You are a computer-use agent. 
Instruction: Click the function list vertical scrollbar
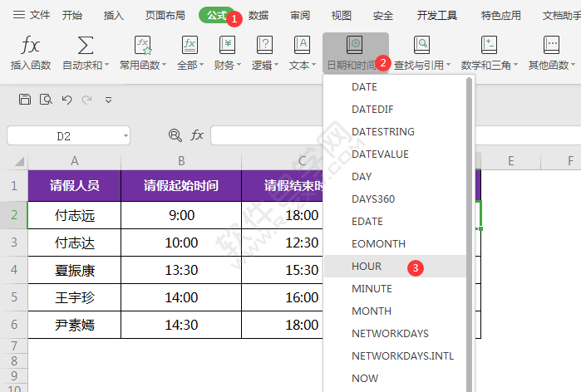click(x=469, y=234)
